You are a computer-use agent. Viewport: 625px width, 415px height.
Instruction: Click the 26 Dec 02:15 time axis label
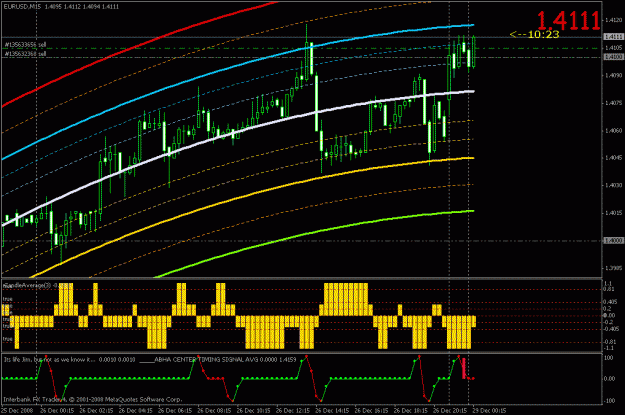[96, 410]
